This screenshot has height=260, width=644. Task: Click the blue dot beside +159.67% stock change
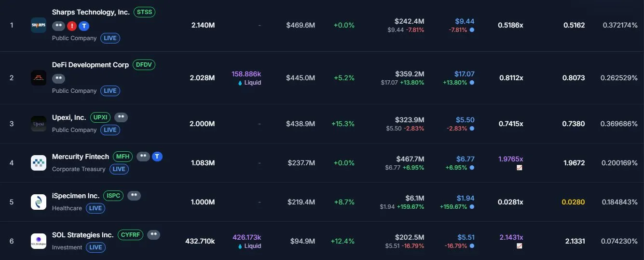click(x=472, y=207)
